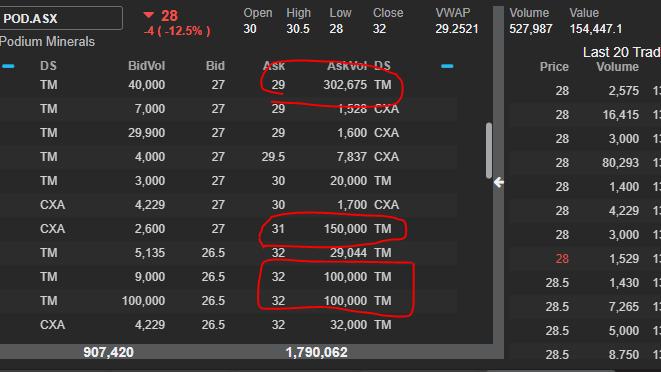Collapse ask side with right blue minus icon
The height and width of the screenshot is (372, 661).
click(x=447, y=66)
